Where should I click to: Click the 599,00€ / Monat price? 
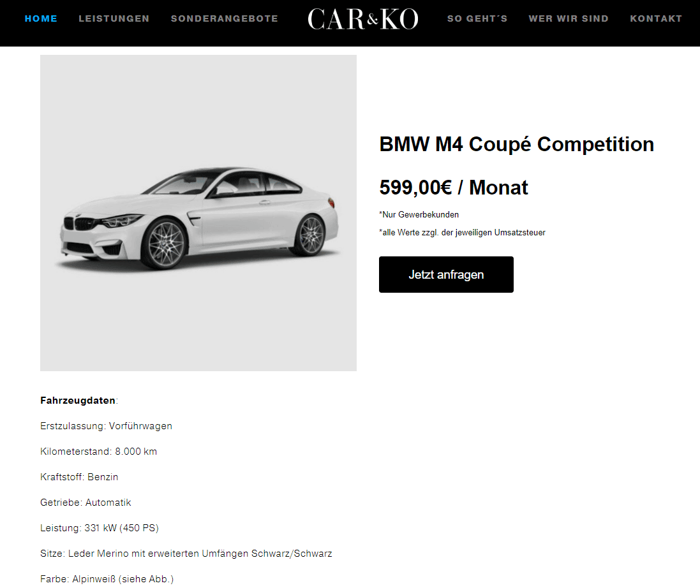(454, 187)
